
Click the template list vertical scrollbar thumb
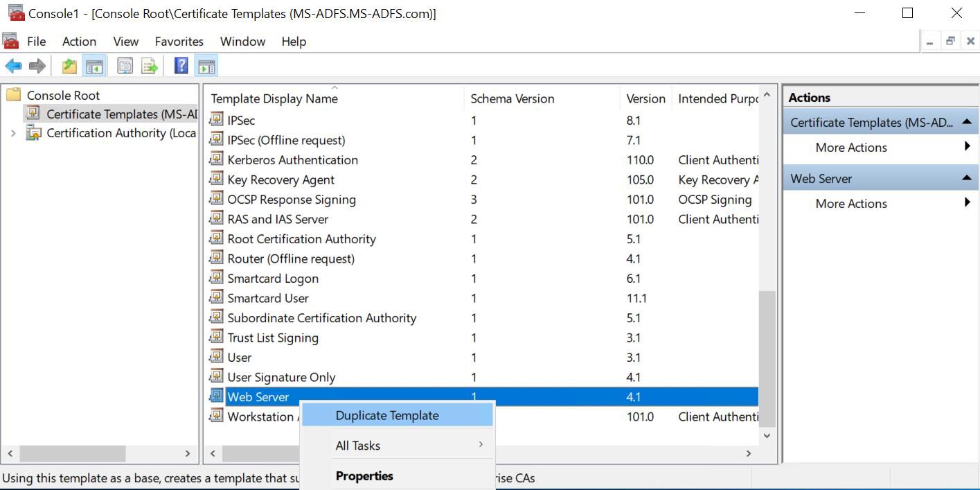click(767, 358)
